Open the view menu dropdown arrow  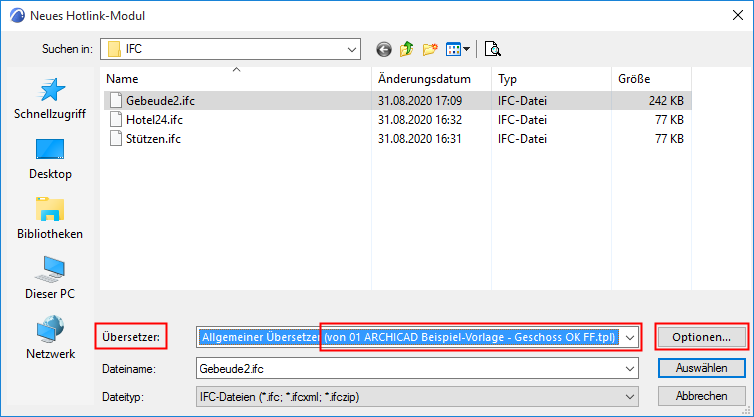pyautogui.click(x=466, y=49)
